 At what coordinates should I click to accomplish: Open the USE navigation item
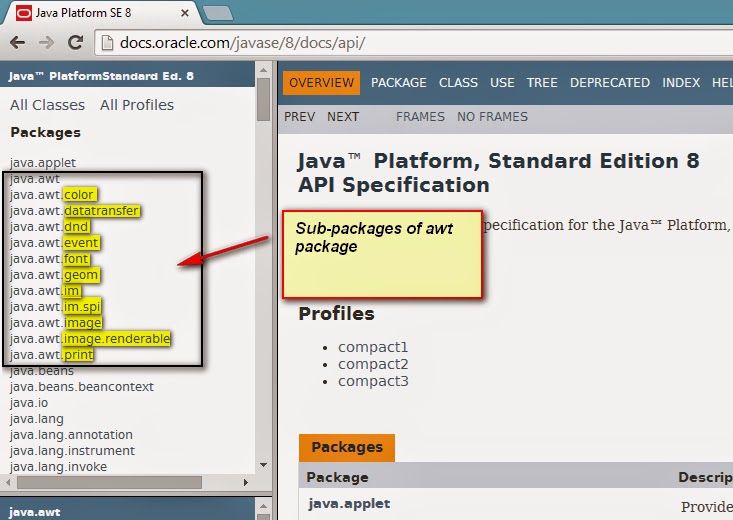point(502,83)
